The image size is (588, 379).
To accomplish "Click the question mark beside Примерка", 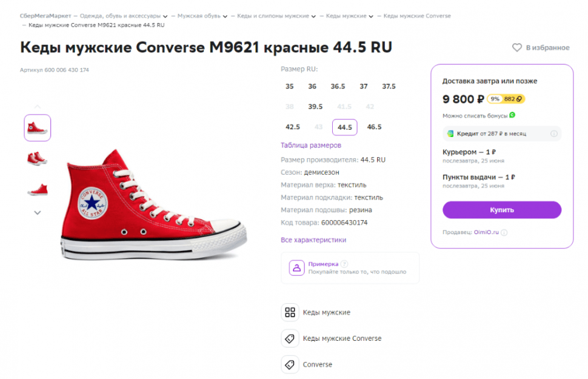I will [x=344, y=264].
